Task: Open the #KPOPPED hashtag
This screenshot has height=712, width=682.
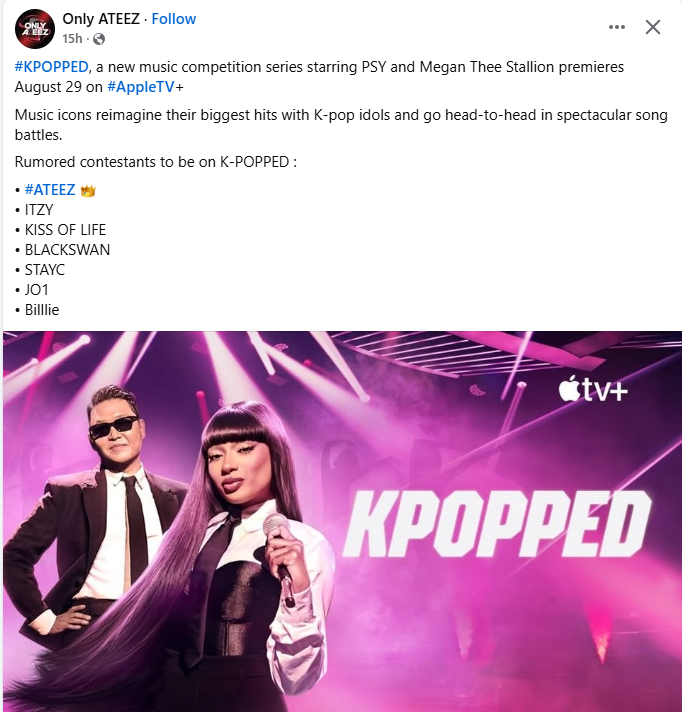Action: point(51,67)
